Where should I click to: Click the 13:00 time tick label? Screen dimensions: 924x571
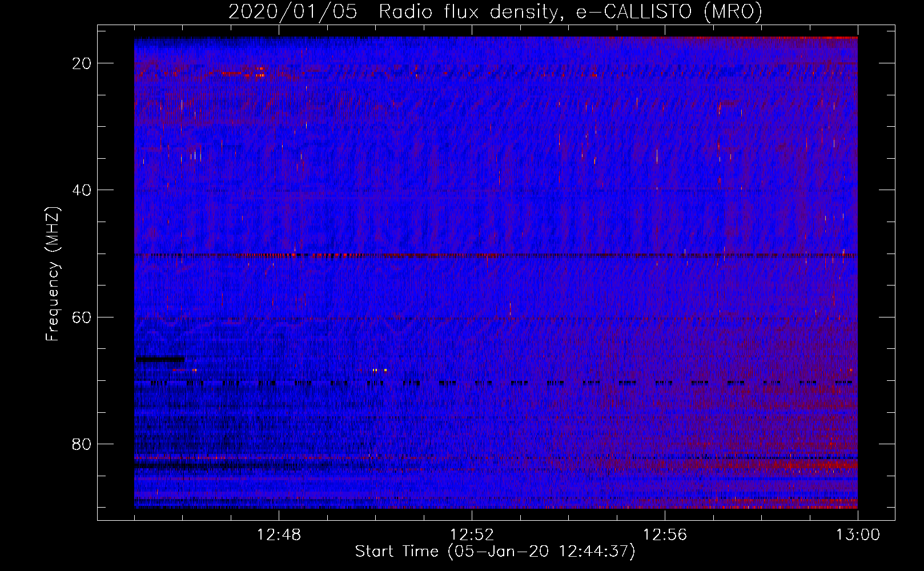pos(858,535)
